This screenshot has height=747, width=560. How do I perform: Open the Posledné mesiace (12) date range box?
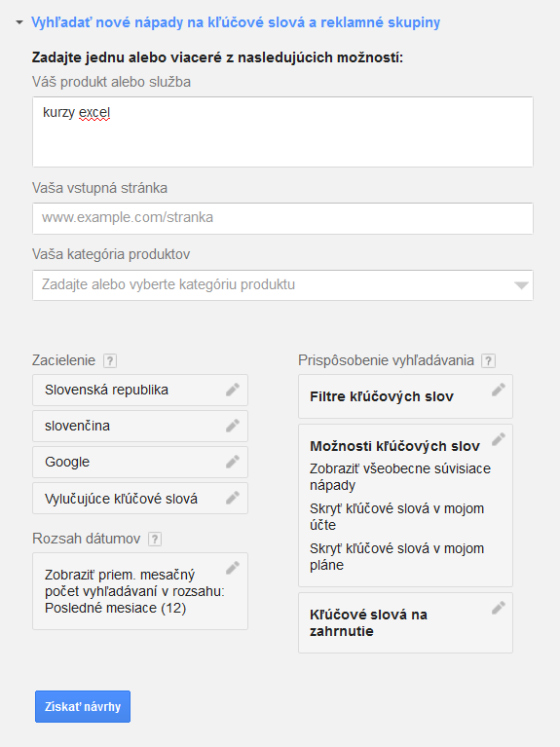click(140, 591)
